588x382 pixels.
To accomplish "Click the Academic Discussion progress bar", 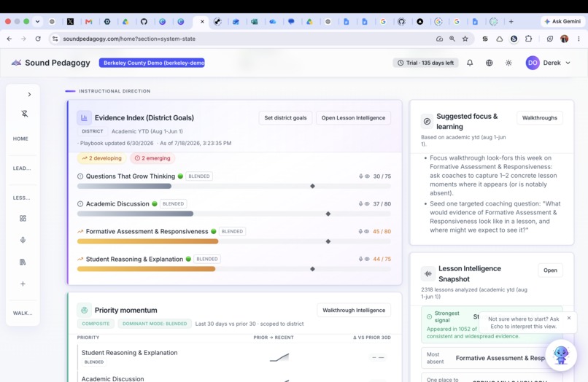I will click(234, 214).
